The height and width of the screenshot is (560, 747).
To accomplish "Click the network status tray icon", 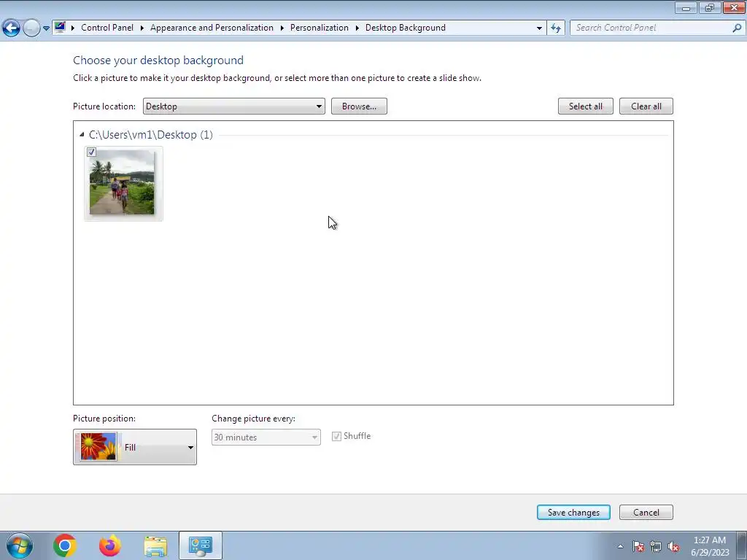I will pos(656,546).
